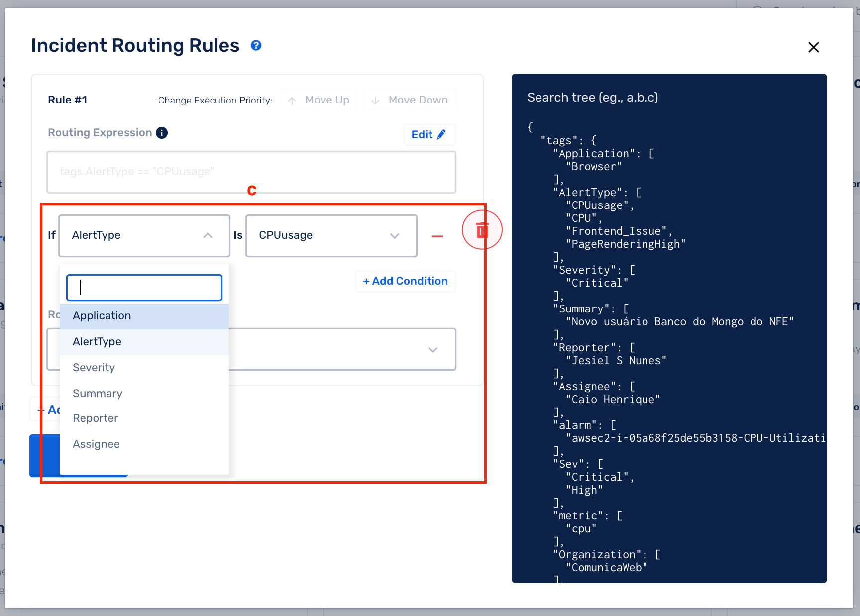Select Application from the dropdown list
Image resolution: width=860 pixels, height=616 pixels.
pos(144,316)
